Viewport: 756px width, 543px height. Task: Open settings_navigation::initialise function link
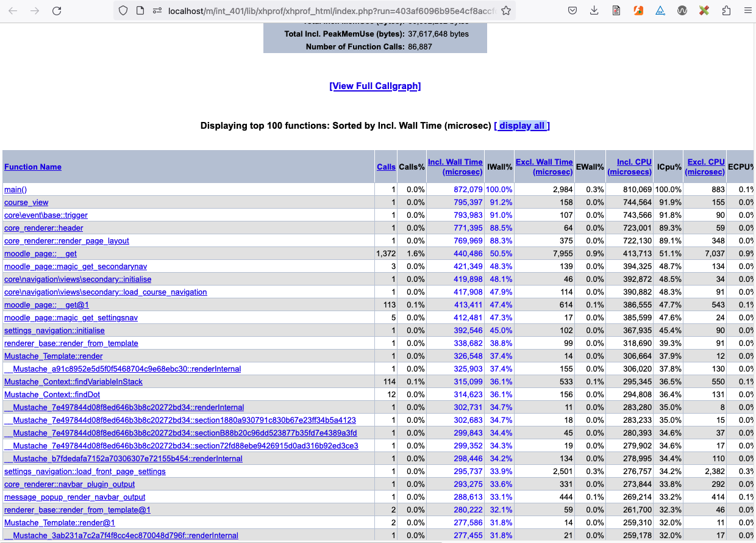54,331
